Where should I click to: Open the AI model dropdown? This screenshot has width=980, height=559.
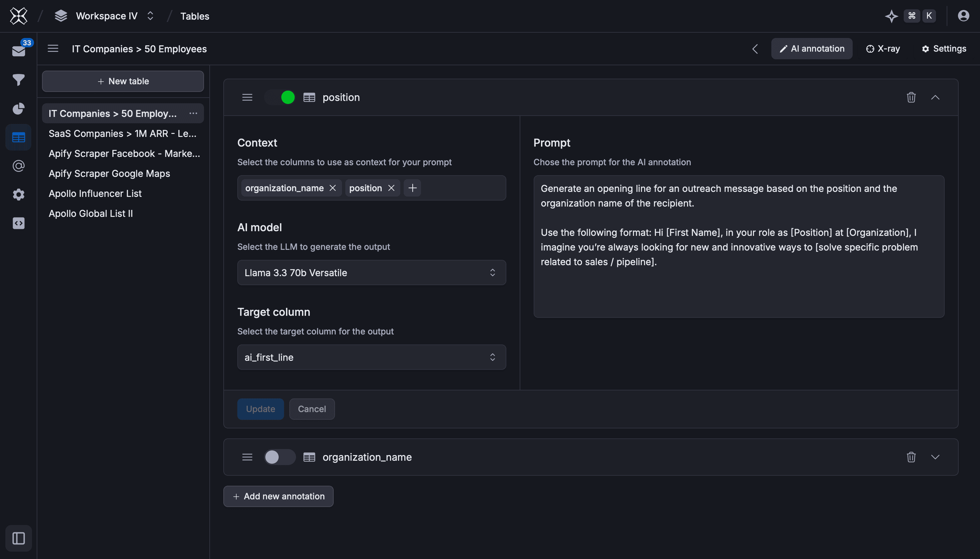click(371, 273)
